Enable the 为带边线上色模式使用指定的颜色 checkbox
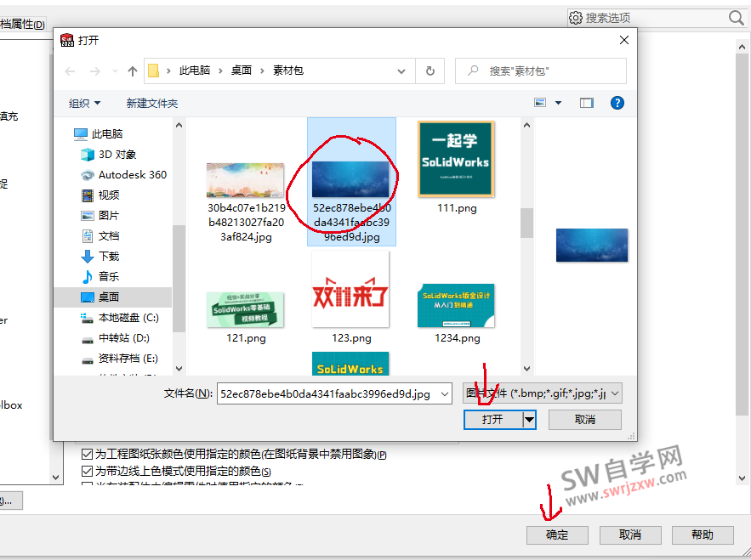 88,469
